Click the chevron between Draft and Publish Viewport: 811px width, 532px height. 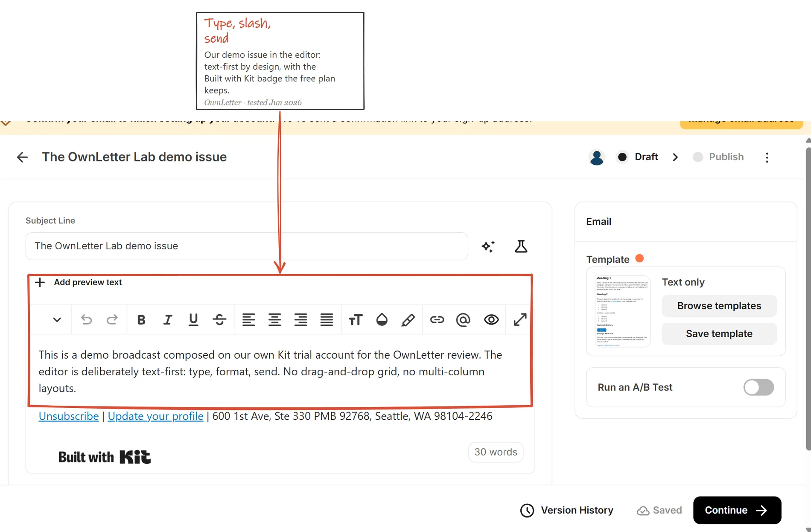pos(675,157)
